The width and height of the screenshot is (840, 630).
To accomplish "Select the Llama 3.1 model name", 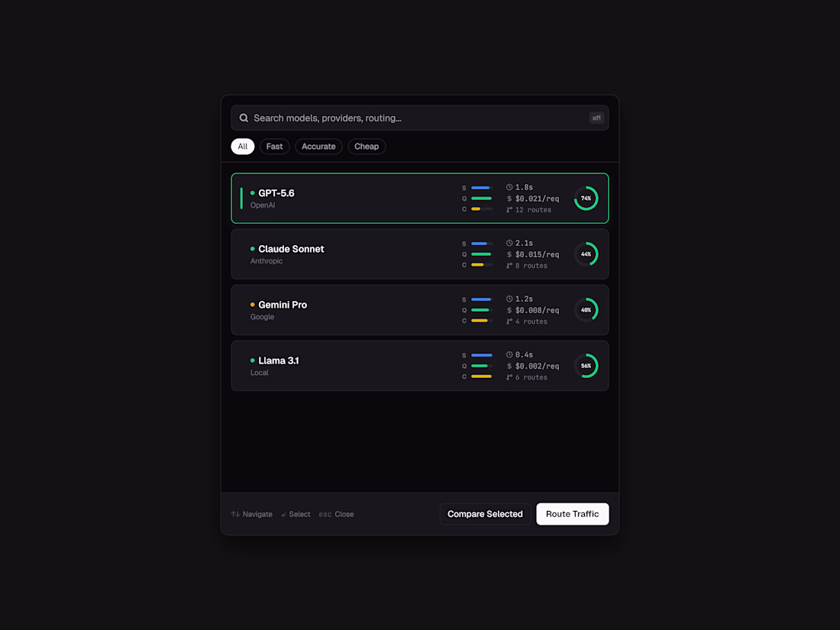I will point(279,360).
